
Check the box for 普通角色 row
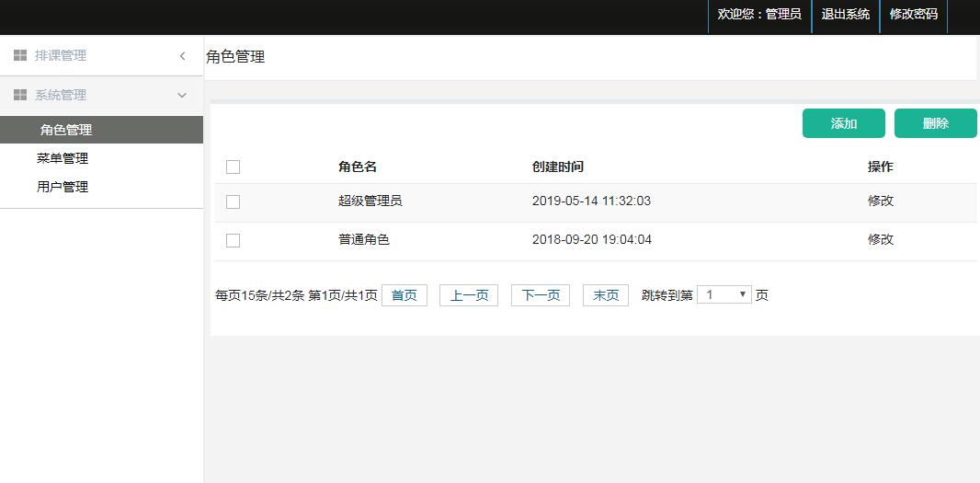[234, 240]
